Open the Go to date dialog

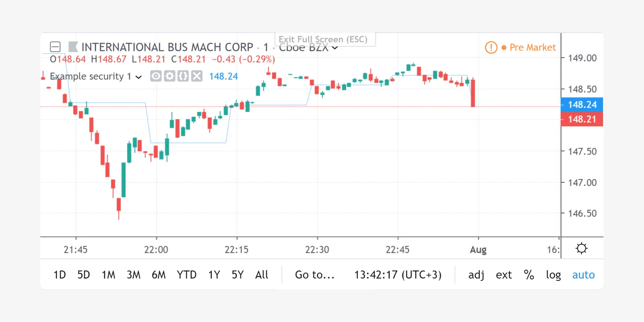(314, 275)
